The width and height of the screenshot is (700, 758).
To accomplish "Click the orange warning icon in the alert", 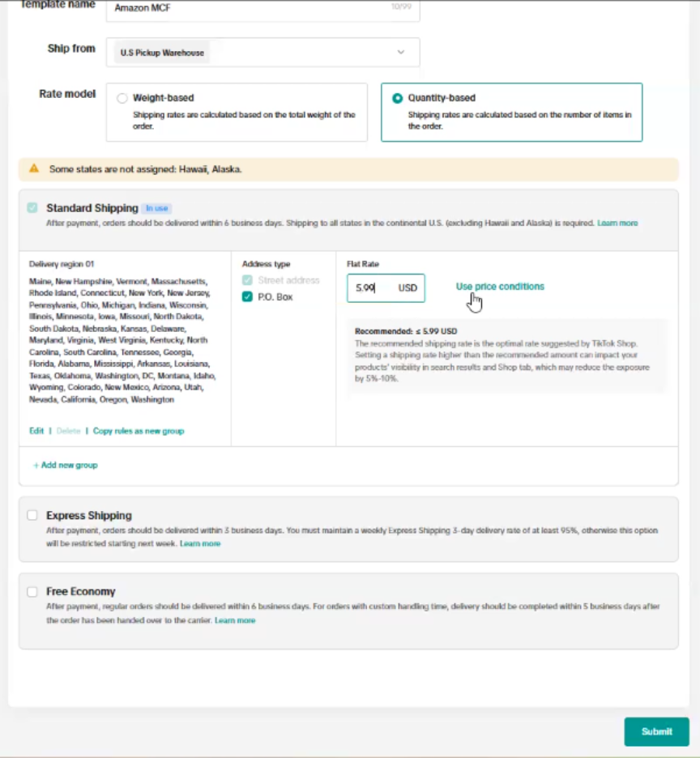I will pyautogui.click(x=34, y=168).
